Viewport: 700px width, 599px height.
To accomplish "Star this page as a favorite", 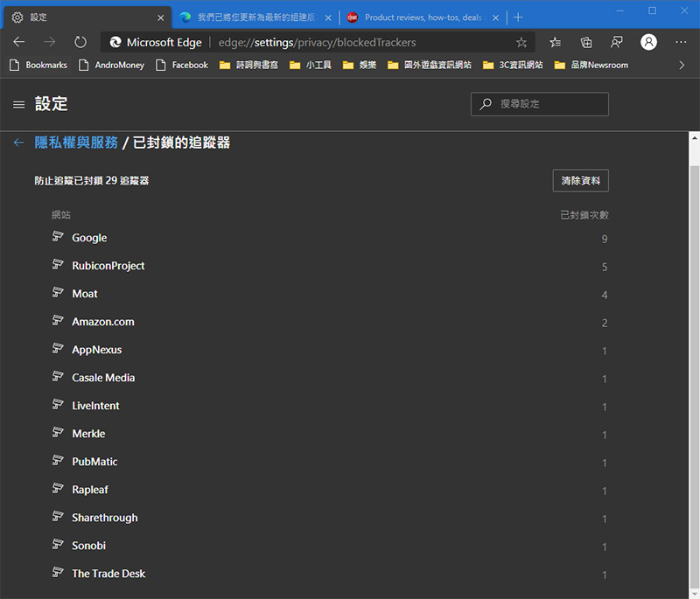I will click(x=521, y=42).
